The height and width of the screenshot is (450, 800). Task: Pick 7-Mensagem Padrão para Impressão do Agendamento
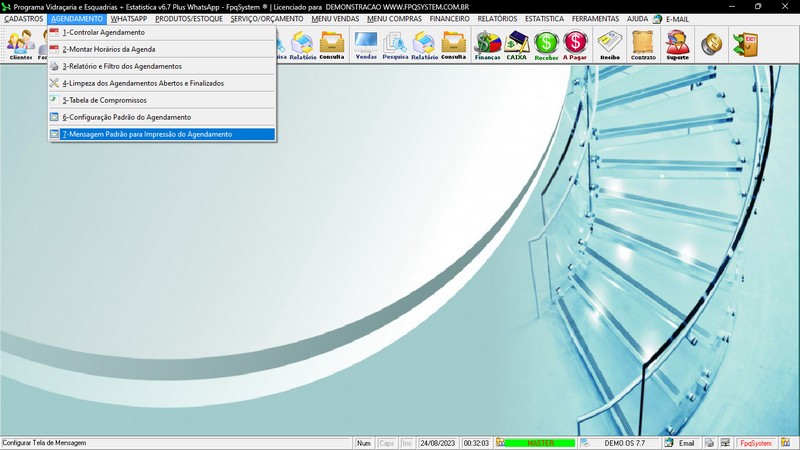146,134
